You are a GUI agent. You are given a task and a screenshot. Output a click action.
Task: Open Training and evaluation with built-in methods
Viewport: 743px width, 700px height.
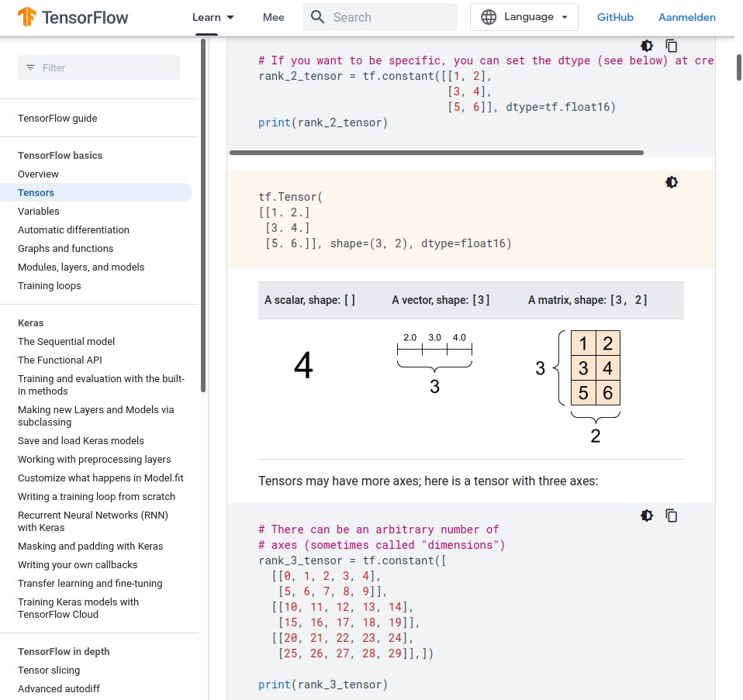click(x=101, y=384)
